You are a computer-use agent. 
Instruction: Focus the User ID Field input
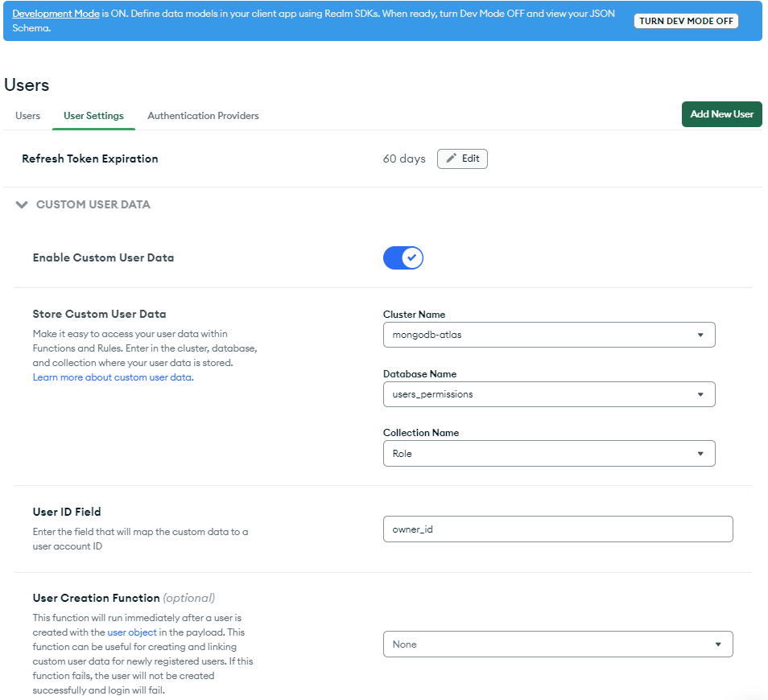click(x=557, y=529)
